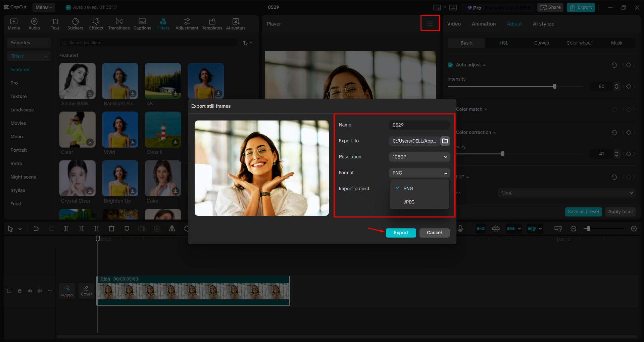Select the Split tool in the timeline toolbar

pos(66,229)
